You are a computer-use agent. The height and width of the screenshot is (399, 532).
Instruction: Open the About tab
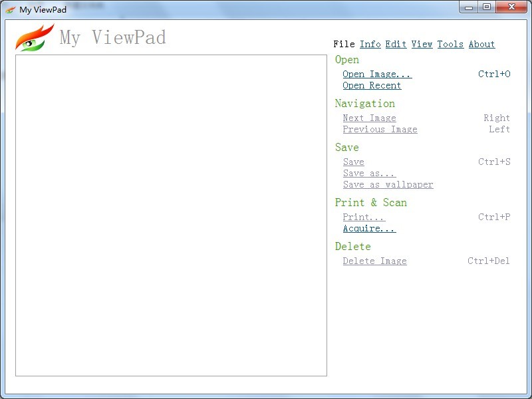481,44
